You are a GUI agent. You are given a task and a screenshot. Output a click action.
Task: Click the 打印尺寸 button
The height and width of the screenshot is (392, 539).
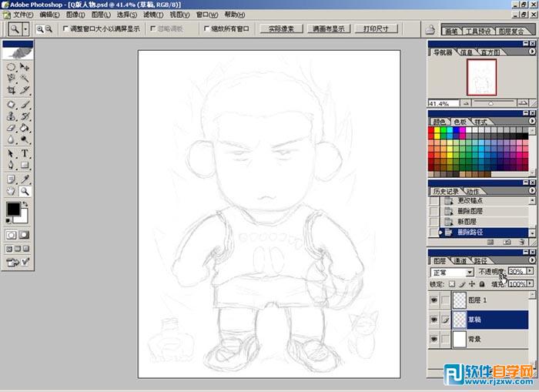click(377, 28)
